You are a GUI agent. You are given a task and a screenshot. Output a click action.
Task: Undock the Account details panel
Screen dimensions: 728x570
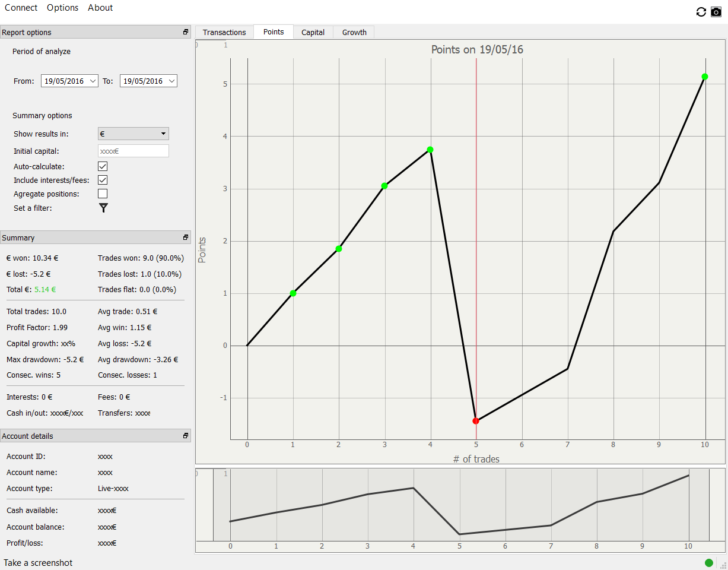[x=186, y=436]
